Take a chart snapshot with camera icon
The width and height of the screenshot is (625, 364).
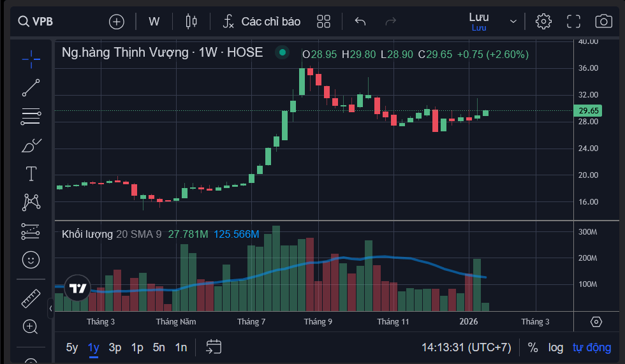[x=603, y=21]
